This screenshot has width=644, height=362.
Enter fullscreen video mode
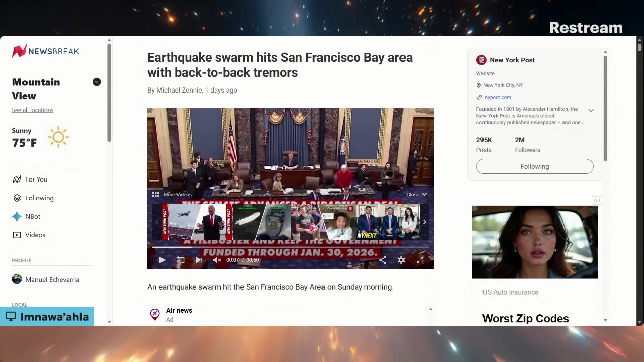[x=420, y=260]
